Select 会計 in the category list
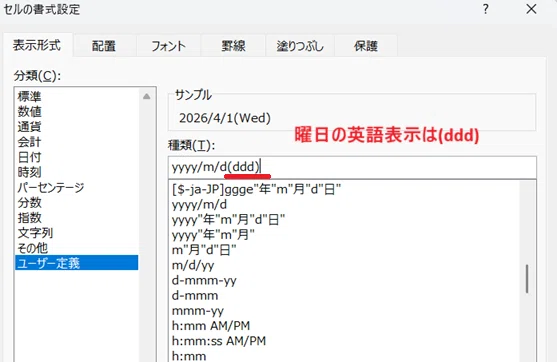The width and height of the screenshot is (557, 362). click(x=77, y=142)
